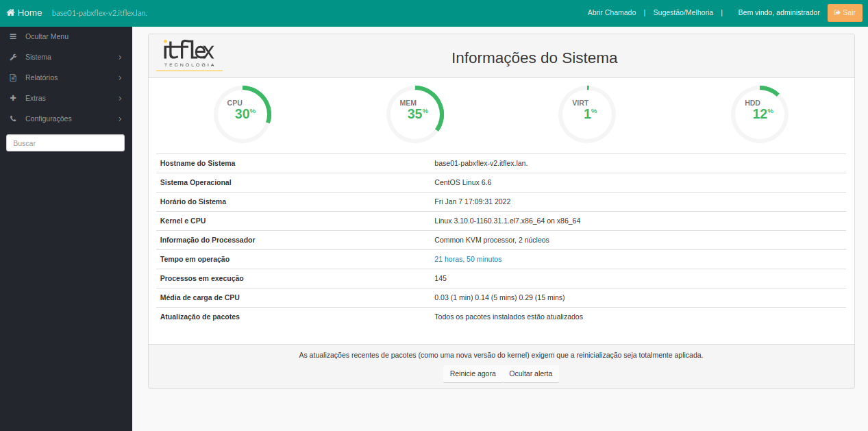Click the orange Sair logout button

click(x=845, y=13)
